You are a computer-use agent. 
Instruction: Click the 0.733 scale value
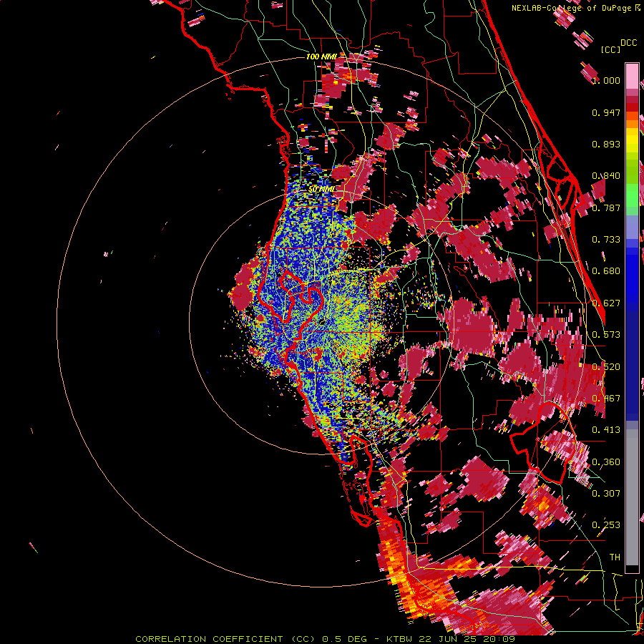tap(606, 240)
